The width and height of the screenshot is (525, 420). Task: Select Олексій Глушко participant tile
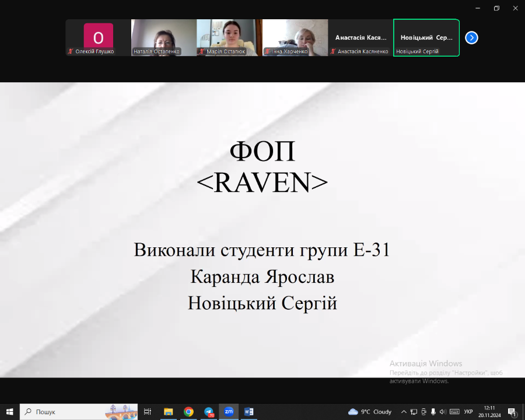tap(98, 37)
